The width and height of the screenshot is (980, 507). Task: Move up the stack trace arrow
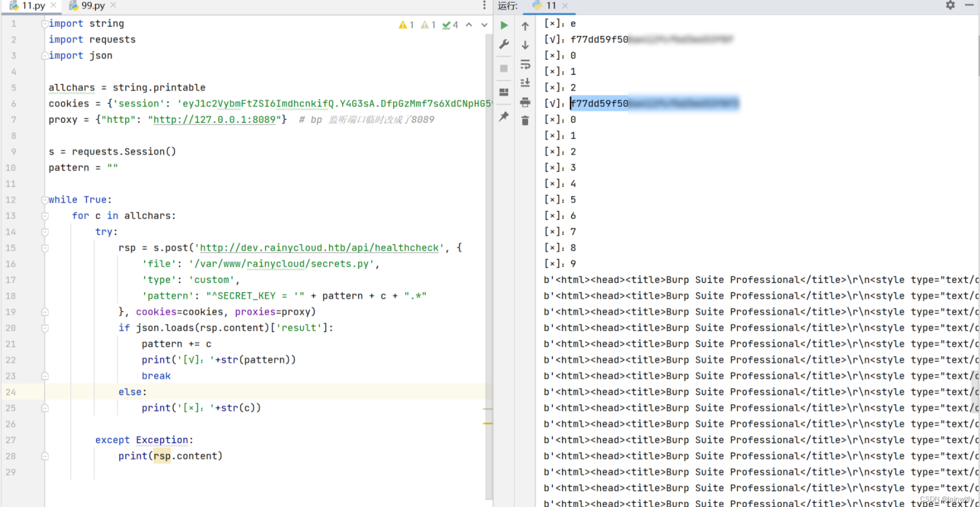point(525,26)
